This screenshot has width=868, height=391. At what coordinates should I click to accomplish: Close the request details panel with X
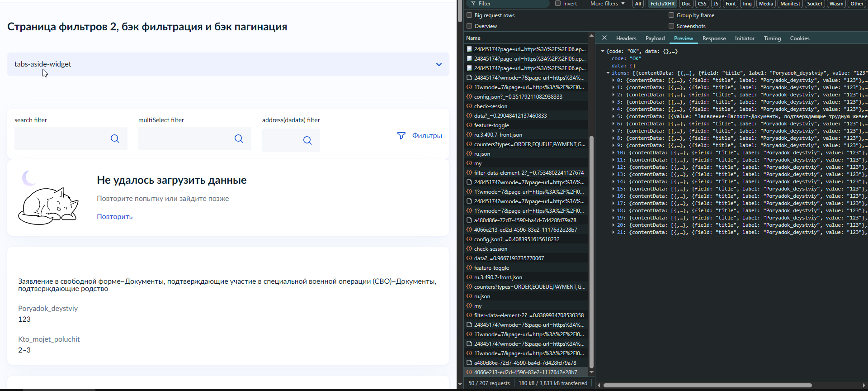point(604,38)
